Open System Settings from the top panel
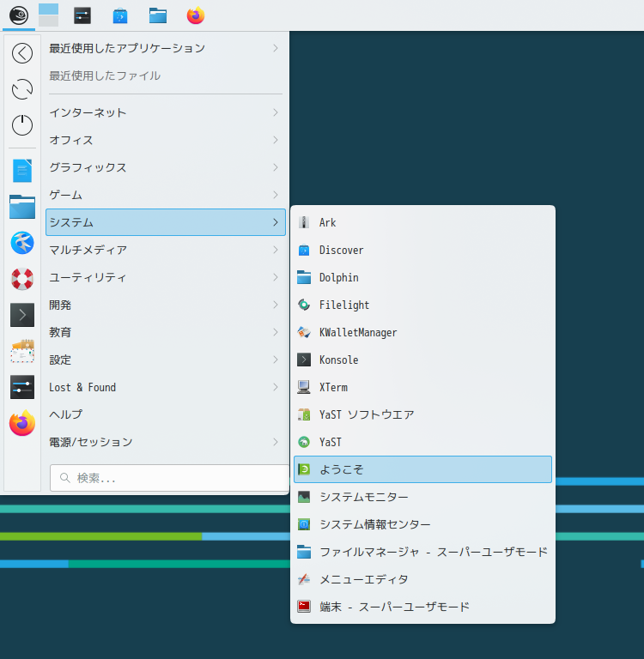The image size is (644, 659). [82, 16]
